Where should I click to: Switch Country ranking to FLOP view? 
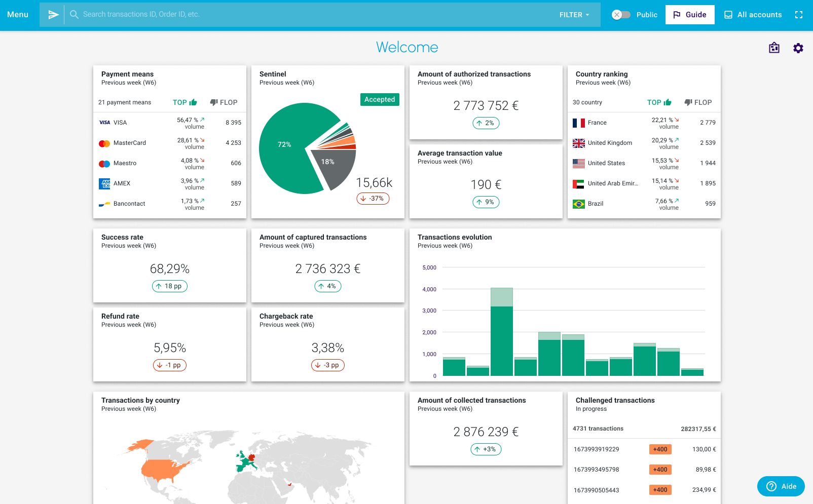point(698,102)
